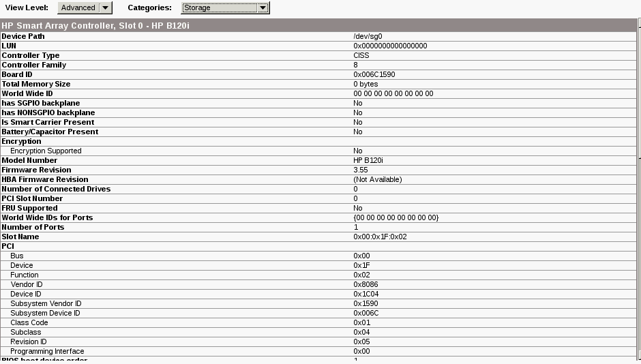Click the has NONSGPIO backplane label

(x=48, y=112)
